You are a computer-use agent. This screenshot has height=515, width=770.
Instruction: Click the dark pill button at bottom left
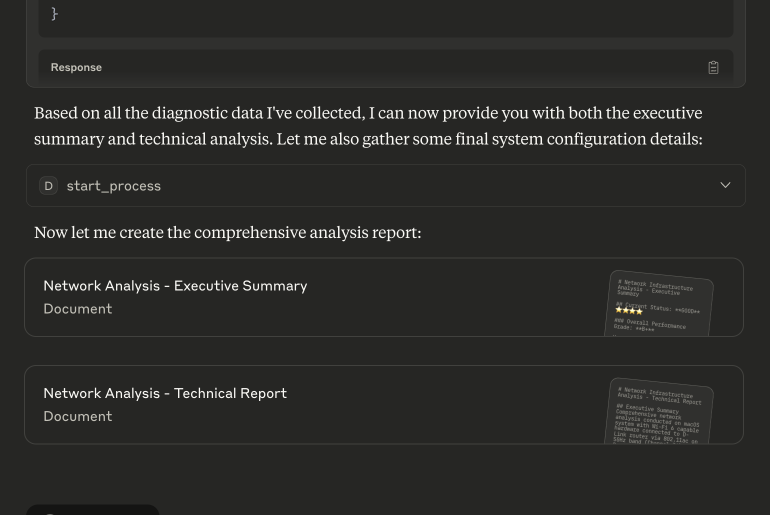point(92,510)
